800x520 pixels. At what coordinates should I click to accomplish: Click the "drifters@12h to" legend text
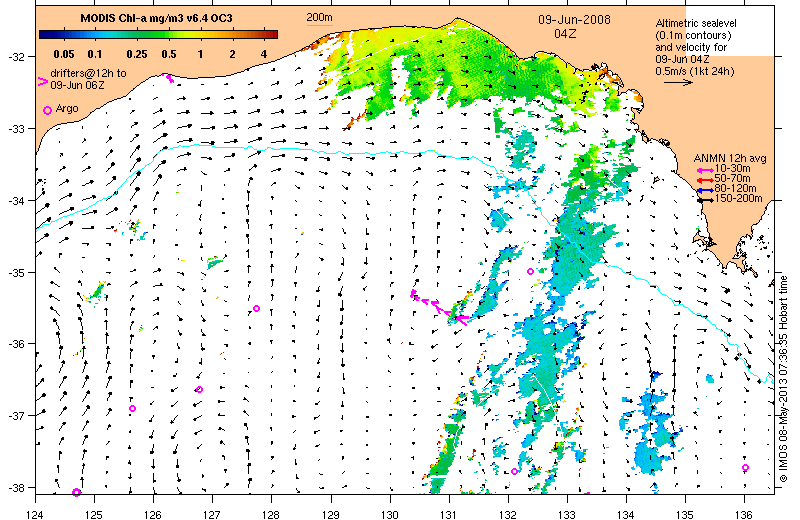(88, 73)
